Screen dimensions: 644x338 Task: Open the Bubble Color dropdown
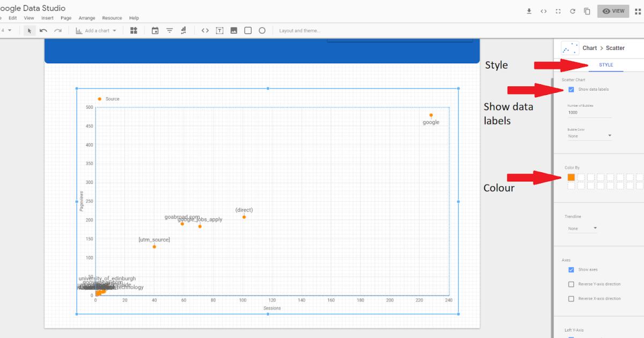pyautogui.click(x=588, y=136)
